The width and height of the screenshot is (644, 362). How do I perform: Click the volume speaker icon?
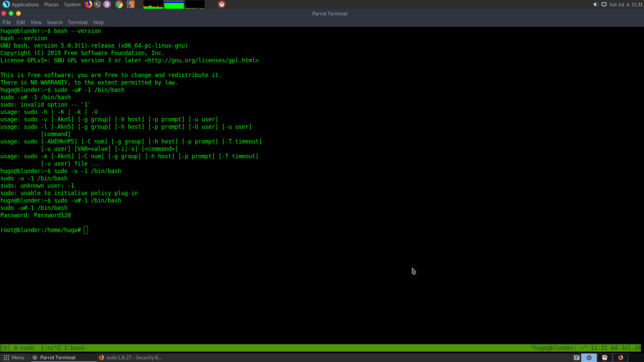pos(596,4)
